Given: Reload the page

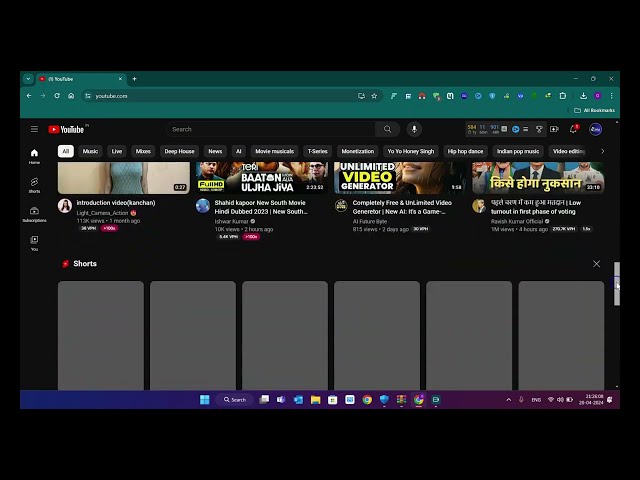Looking at the screenshot, I should (57, 96).
